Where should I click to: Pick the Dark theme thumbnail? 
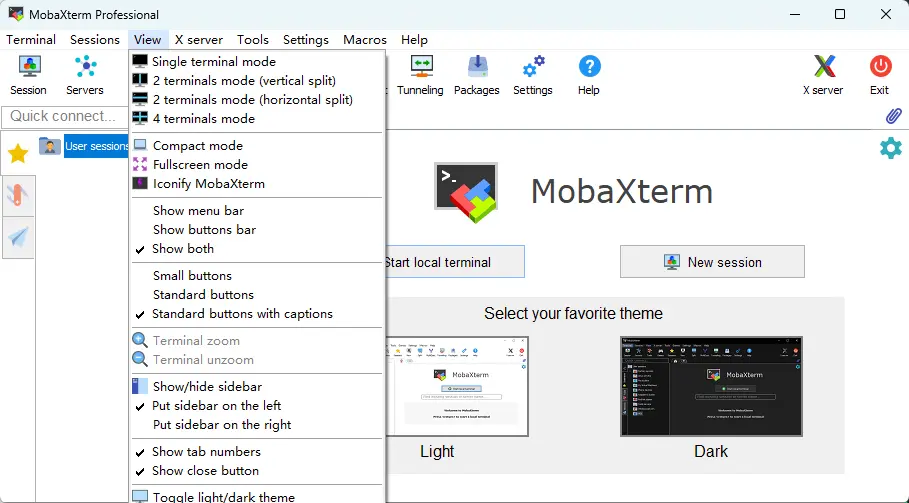[x=711, y=387]
